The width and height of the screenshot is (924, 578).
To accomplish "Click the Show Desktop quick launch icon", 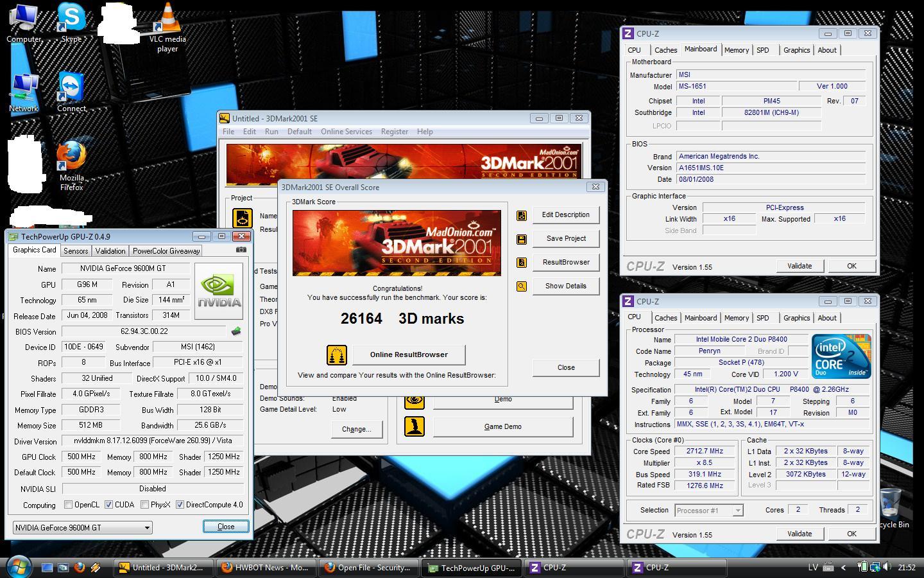I will 47,568.
